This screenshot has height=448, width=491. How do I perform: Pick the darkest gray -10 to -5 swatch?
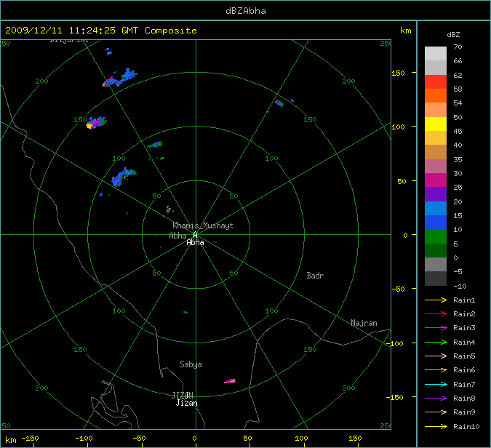(x=436, y=279)
